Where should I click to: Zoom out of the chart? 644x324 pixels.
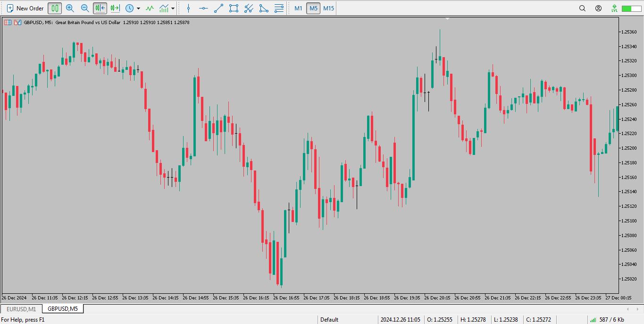[85, 8]
